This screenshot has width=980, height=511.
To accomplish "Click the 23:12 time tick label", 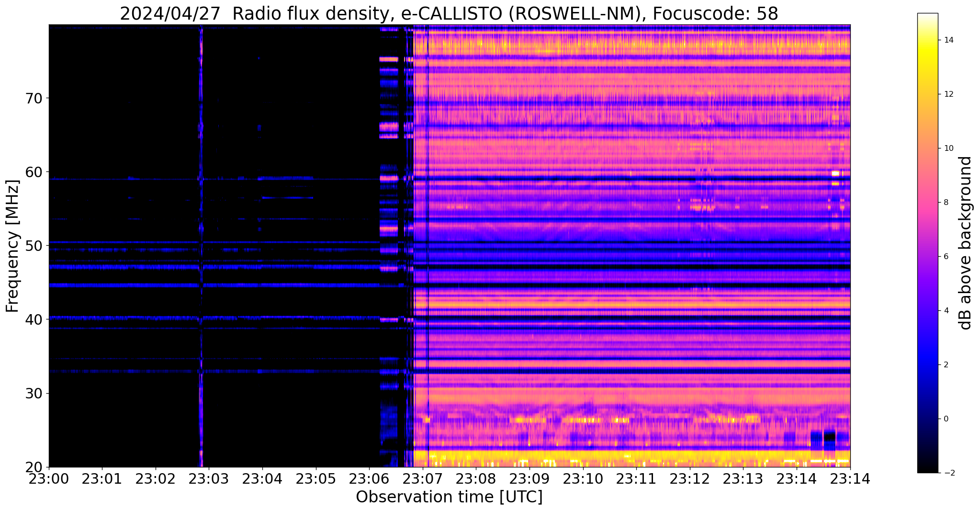I will (x=690, y=478).
